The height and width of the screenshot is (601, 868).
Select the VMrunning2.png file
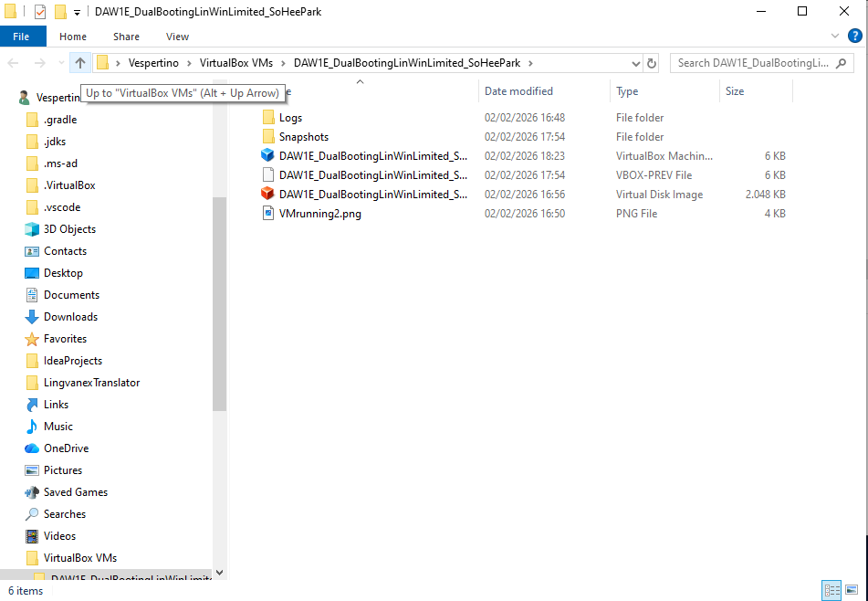320,213
